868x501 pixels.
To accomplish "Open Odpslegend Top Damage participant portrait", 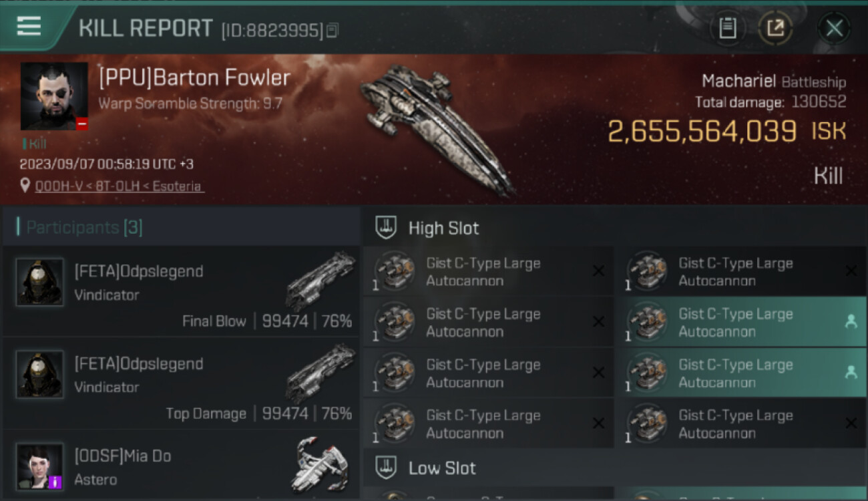I will pos(40,374).
